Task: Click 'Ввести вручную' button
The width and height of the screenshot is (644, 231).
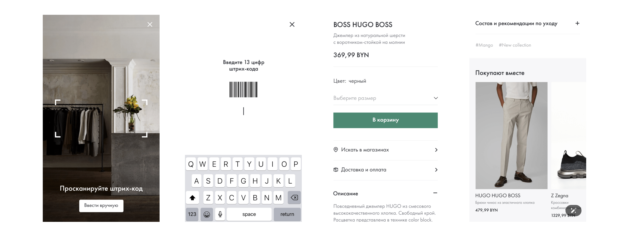Action: (101, 205)
